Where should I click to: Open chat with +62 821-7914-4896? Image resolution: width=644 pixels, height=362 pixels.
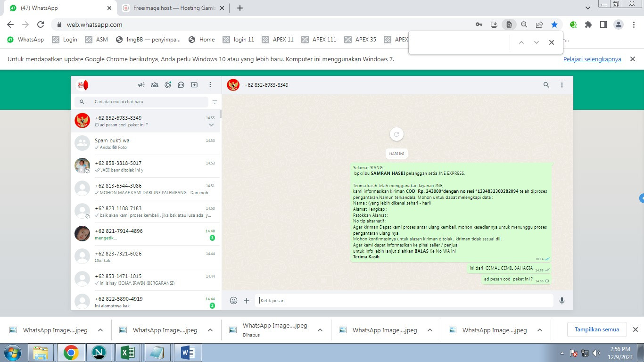(x=145, y=234)
